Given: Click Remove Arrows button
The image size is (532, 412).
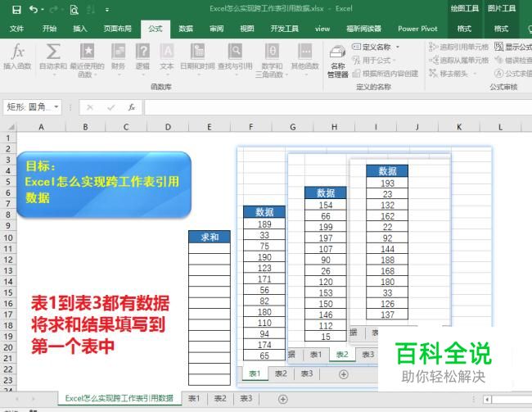Looking at the screenshot, I should click(x=449, y=74).
